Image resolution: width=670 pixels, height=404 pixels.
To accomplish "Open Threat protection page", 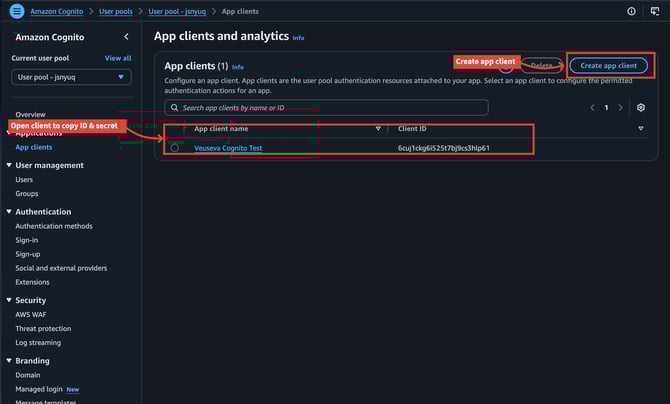I will [43, 329].
